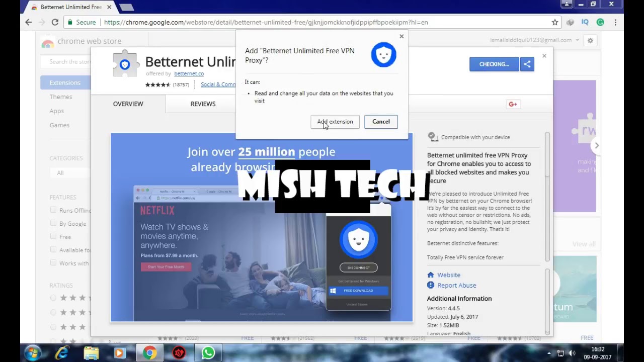Switch to the REVIEWS tab

(203, 104)
